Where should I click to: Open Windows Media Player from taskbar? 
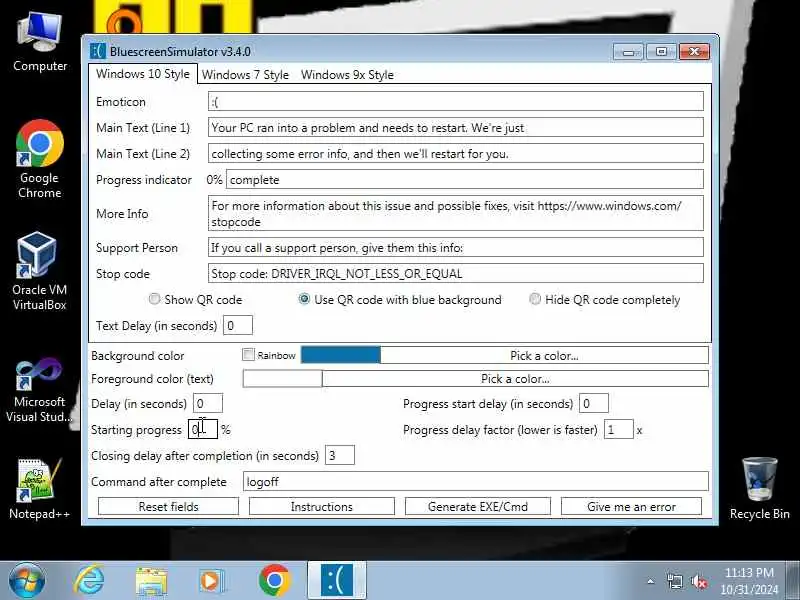pos(211,581)
